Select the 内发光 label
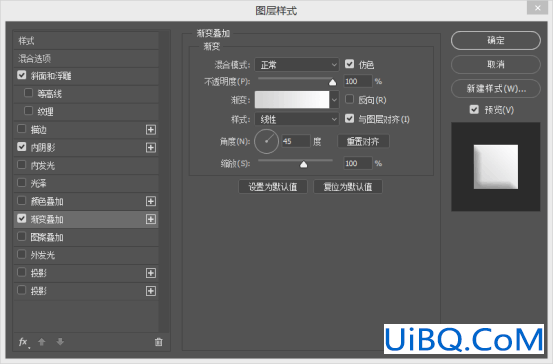Screen dimensions: 554x364 pos(43,165)
